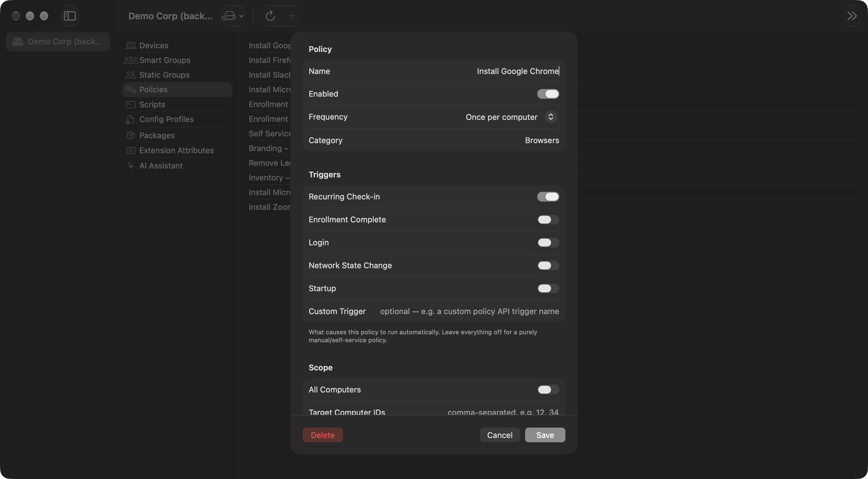Open Smart Groups icon
The height and width of the screenshot is (479, 868).
pos(131,60)
